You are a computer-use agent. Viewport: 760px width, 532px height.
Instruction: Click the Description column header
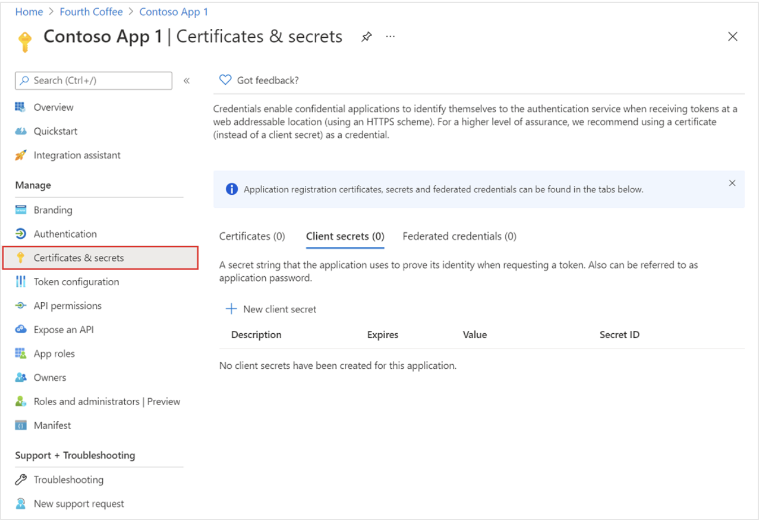click(x=256, y=335)
